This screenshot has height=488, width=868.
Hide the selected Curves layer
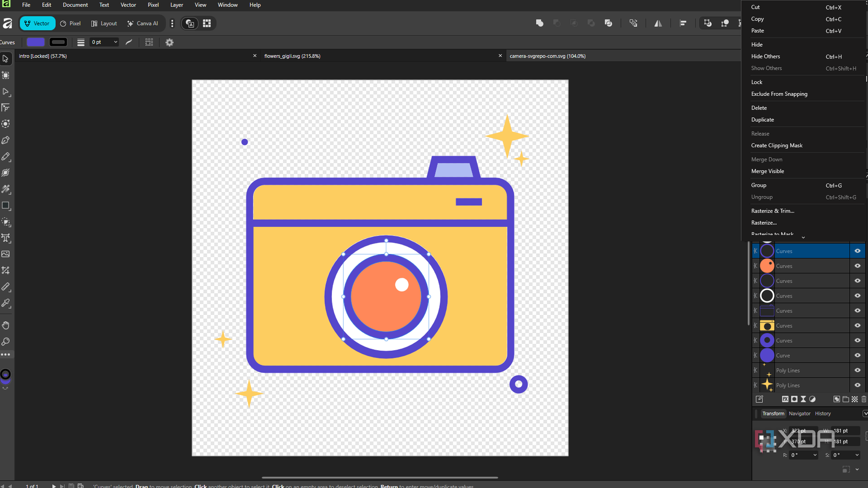[x=857, y=251]
